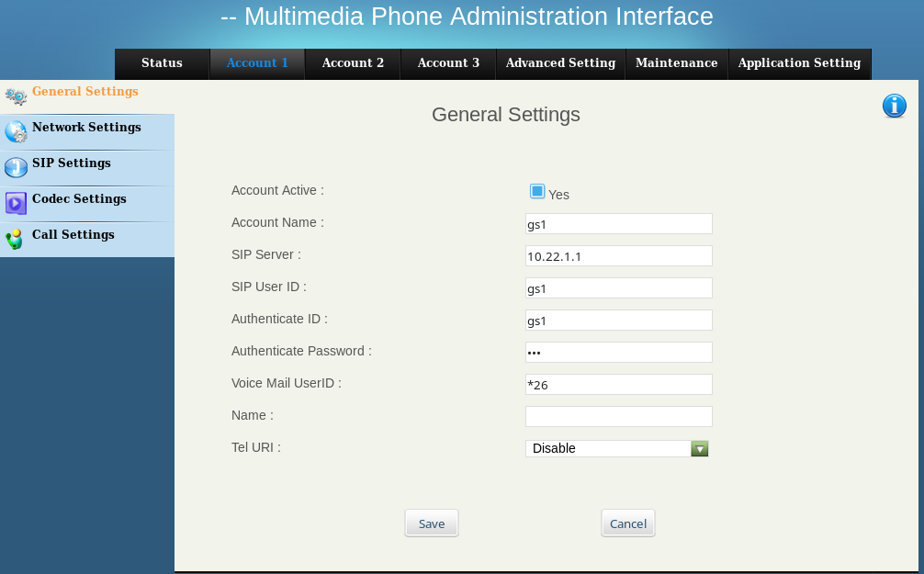
Task: Click the Codec Settings play icon
Action: click(x=16, y=203)
